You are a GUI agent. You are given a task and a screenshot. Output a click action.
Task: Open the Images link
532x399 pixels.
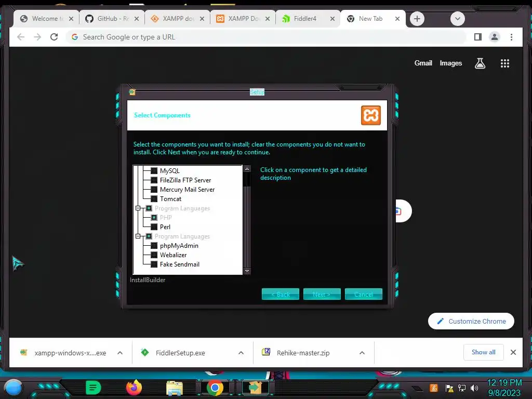tap(450, 63)
